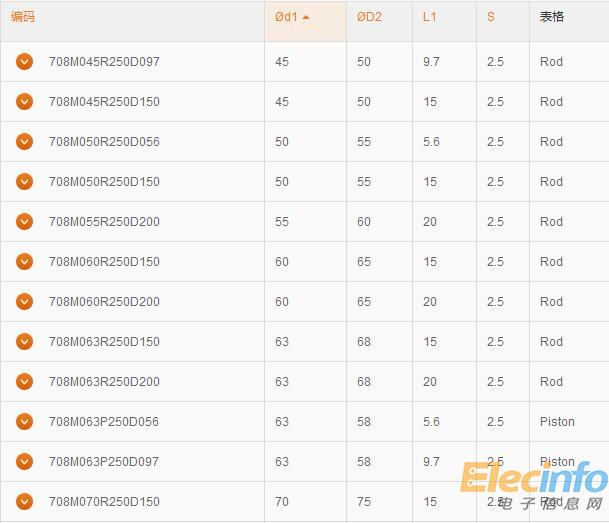The height and width of the screenshot is (523, 609).
Task: Select the 708M063P250D056 part code text
Action: pos(104,422)
